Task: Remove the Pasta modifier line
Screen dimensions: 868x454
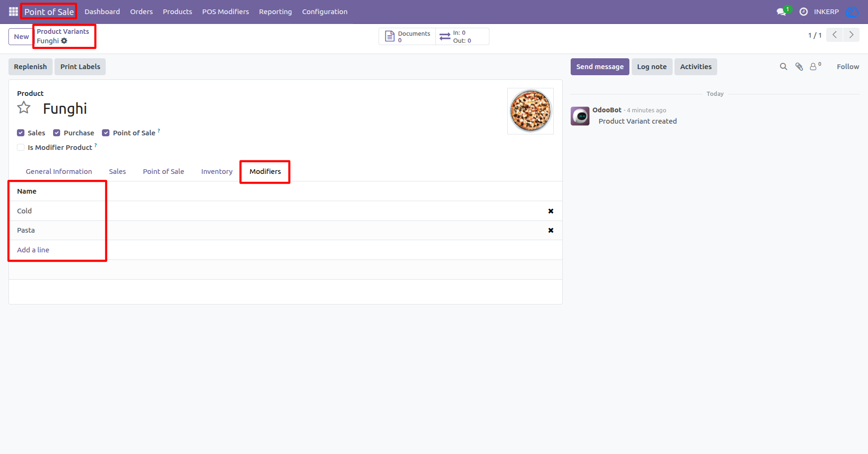Action: pyautogui.click(x=551, y=230)
